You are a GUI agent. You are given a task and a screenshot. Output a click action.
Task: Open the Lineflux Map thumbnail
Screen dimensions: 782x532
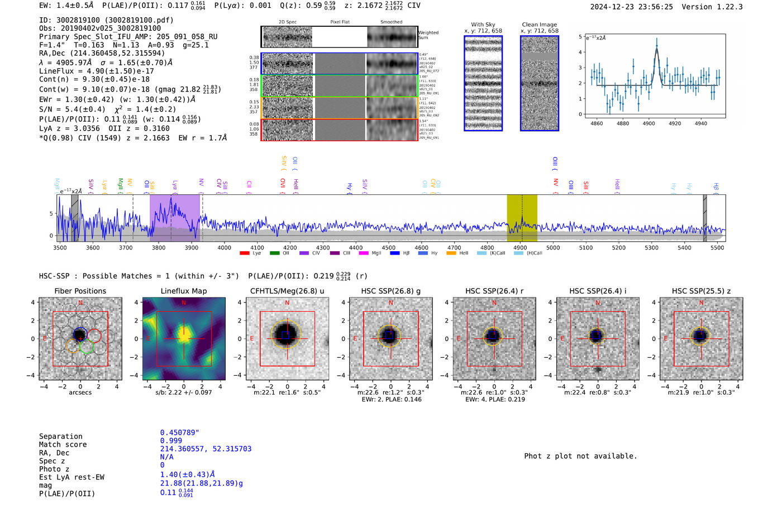(184, 339)
